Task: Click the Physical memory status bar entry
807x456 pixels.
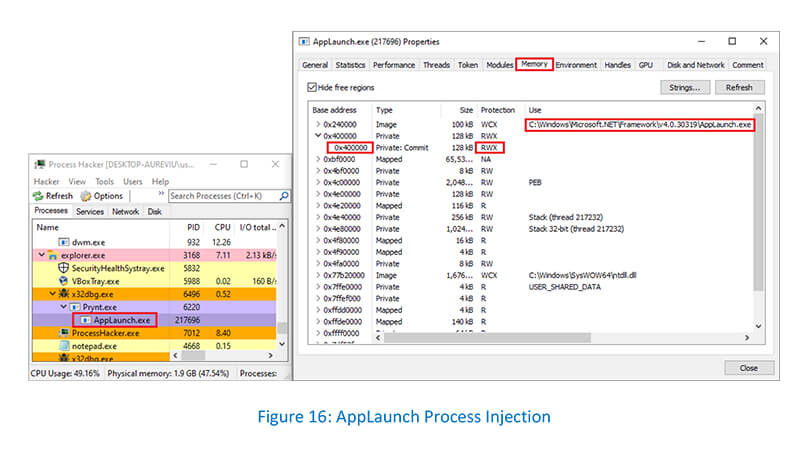Action: tap(168, 373)
